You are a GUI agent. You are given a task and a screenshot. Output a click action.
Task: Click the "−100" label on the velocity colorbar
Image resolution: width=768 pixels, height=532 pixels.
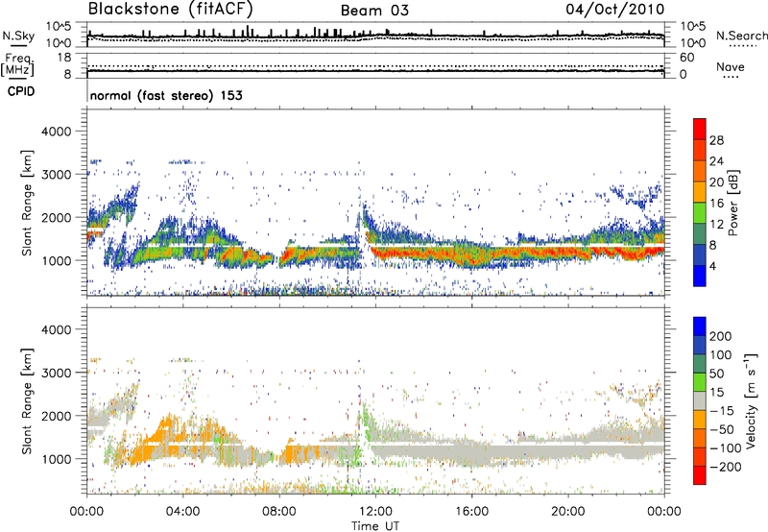tap(726, 447)
